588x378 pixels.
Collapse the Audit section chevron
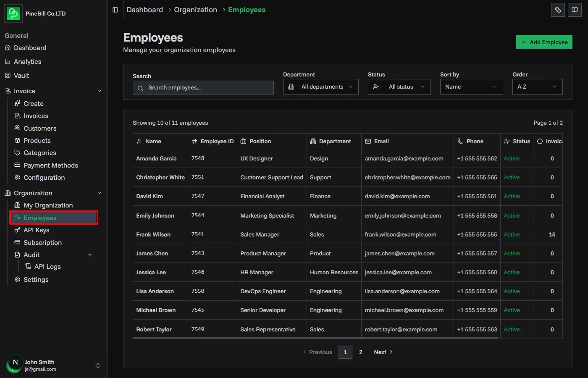click(90, 255)
